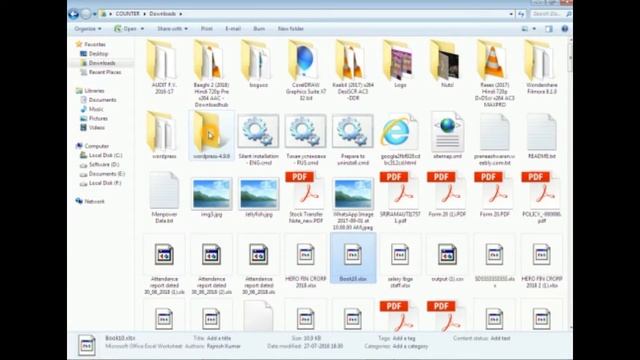Select Stock Transfer Note_new.PDF
The height and width of the screenshot is (360, 640).
tap(306, 198)
